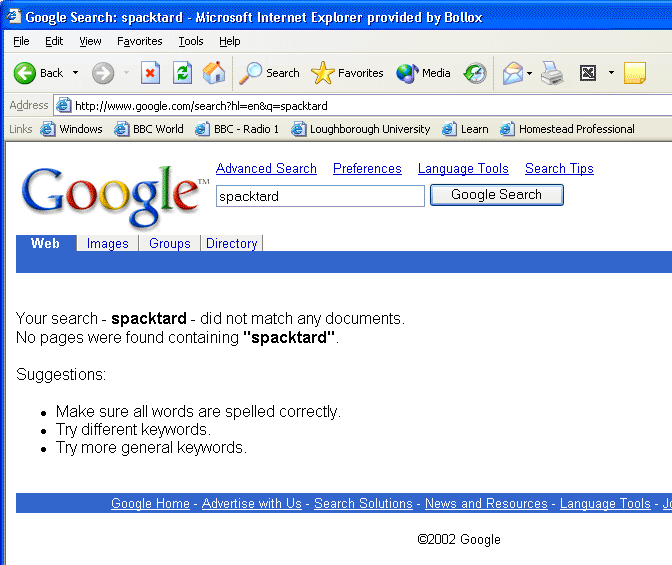The height and width of the screenshot is (565, 672).
Task: Open the File menu
Action: 21,41
